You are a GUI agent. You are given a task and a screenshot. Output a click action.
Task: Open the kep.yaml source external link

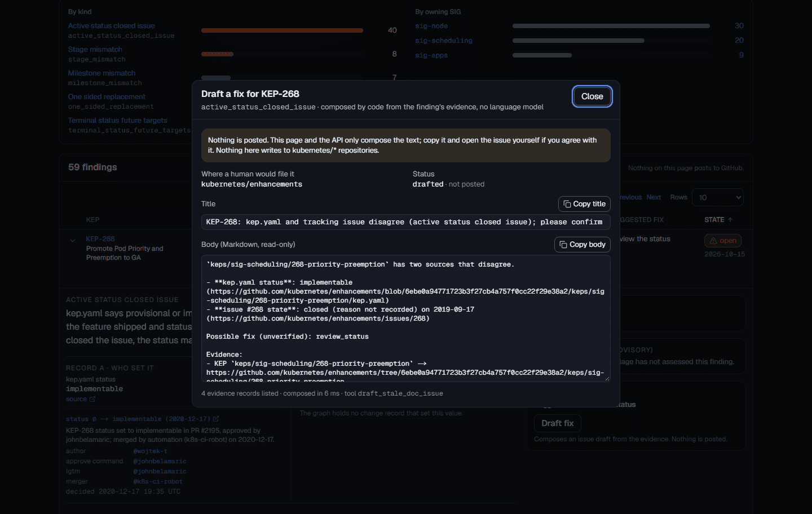coord(81,399)
